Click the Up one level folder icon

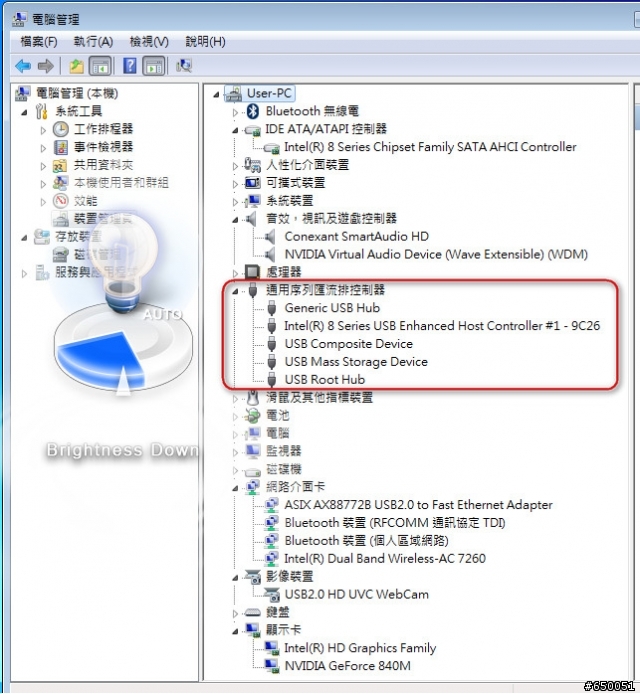pos(77,66)
